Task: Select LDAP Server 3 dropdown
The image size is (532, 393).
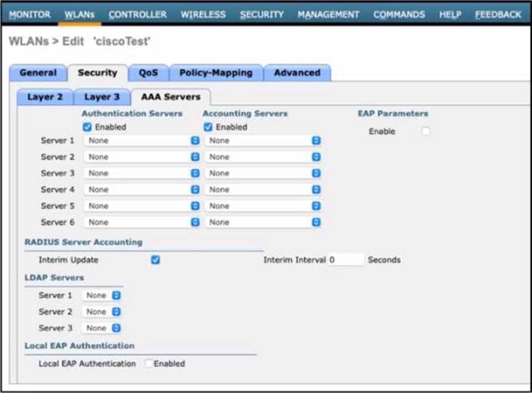Action: click(102, 328)
